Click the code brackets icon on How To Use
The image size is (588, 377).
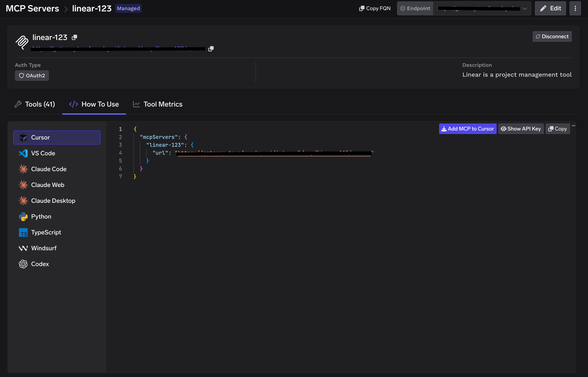tap(73, 104)
